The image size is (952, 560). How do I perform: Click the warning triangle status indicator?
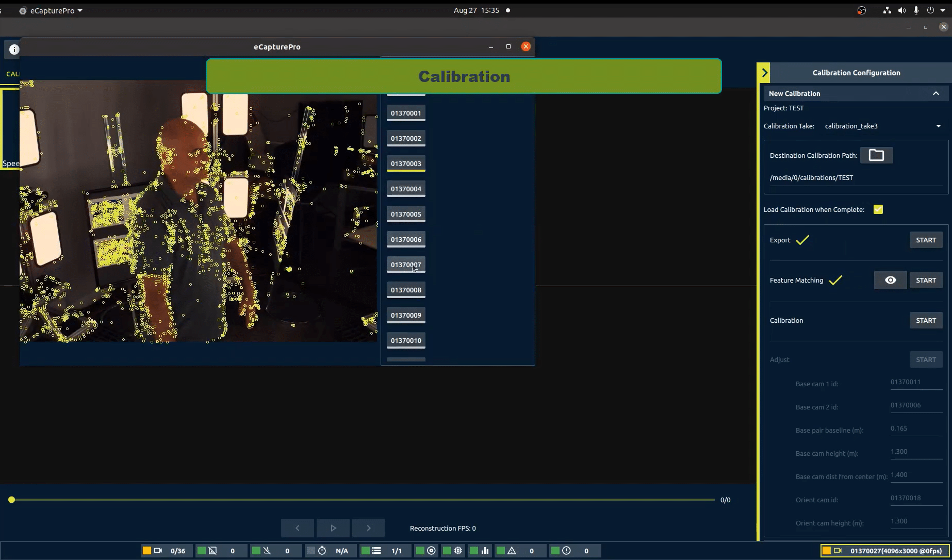pyautogui.click(x=512, y=550)
